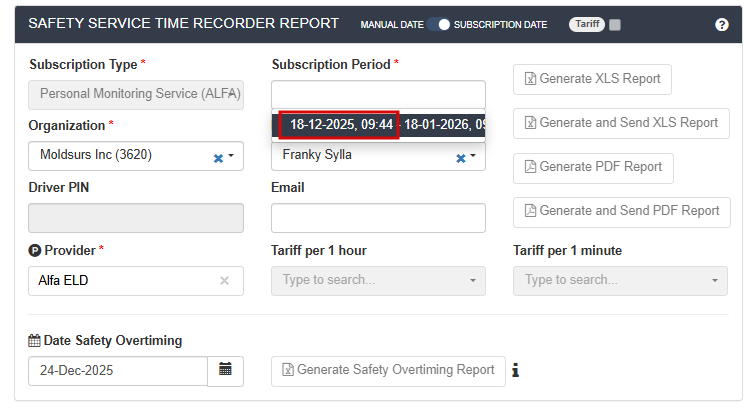The image size is (751, 416).
Task: Click Generate PDF Report button
Action: 593,167
